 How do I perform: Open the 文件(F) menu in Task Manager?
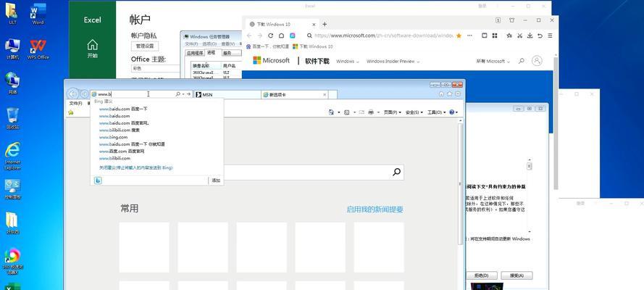click(191, 44)
